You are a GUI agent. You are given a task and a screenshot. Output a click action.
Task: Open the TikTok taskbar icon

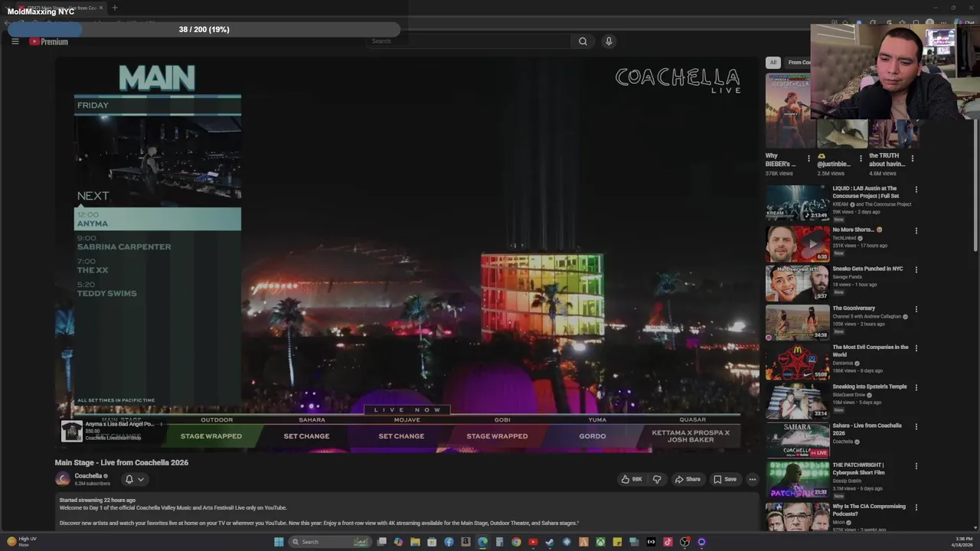[668, 542]
